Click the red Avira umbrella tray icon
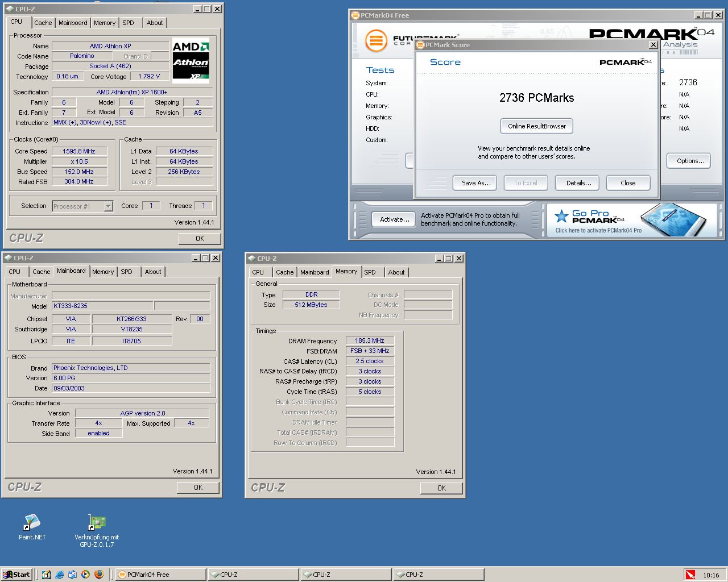Screen dimensions: 728x582 (690, 575)
